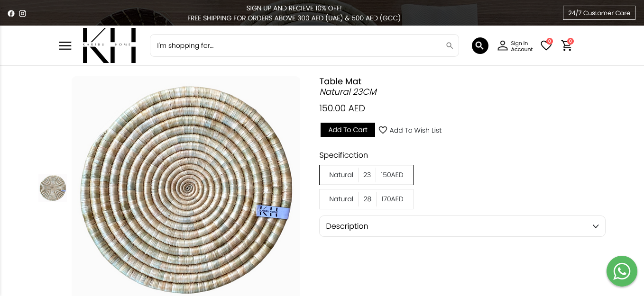644x296 pixels.
Task: Open the Instagram profile icon
Action: 22,13
